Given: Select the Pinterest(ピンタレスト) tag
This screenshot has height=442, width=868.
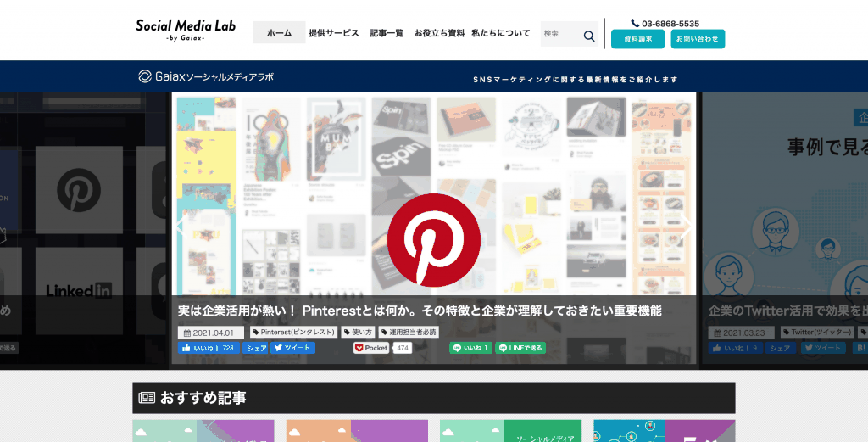Looking at the screenshot, I should click(x=293, y=333).
